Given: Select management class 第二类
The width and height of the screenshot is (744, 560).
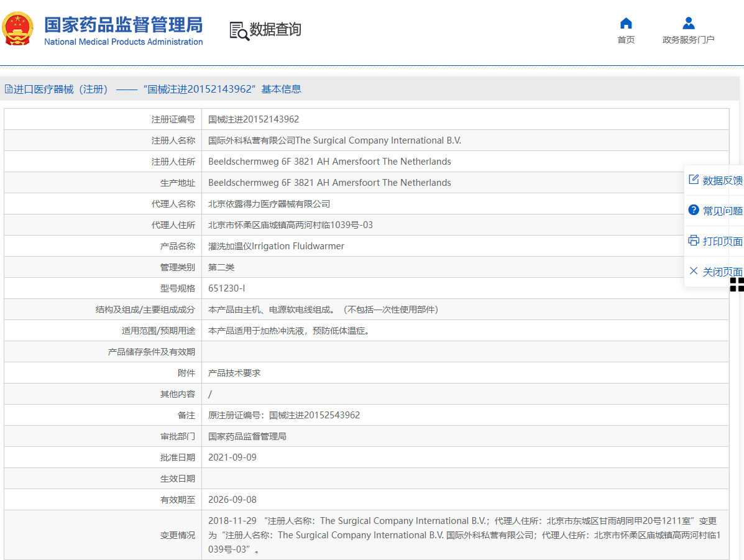Looking at the screenshot, I should point(221,267).
